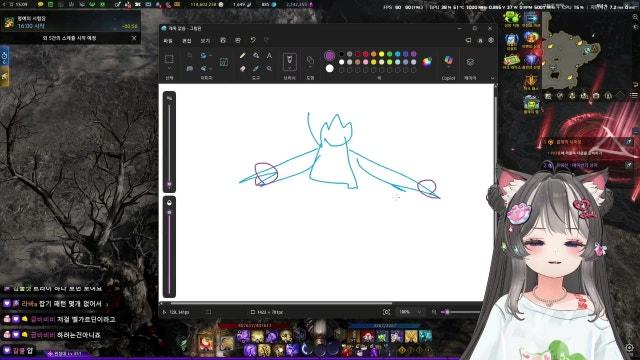This screenshot has height=360, width=640.
Task: Open the Layers panel button
Action: pos(470,62)
